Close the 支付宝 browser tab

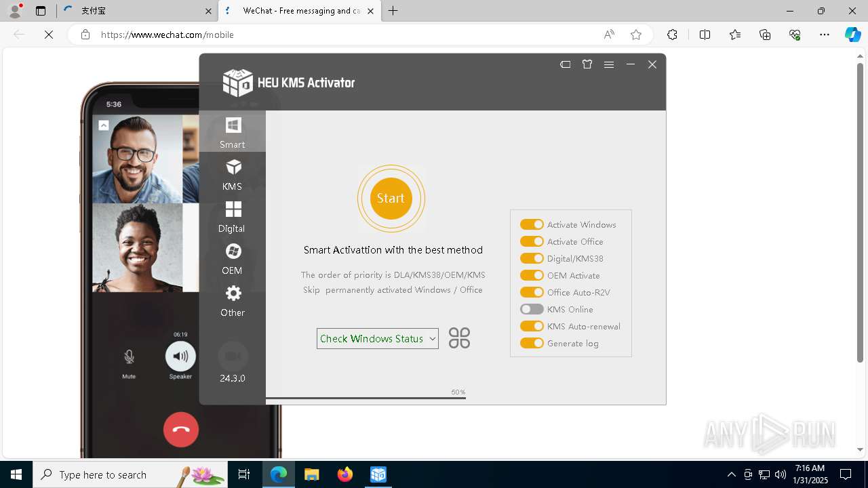coord(208,11)
